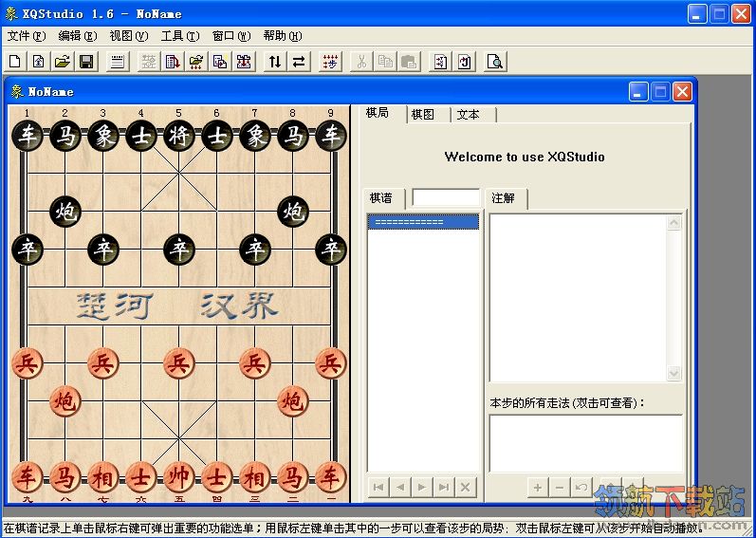The height and width of the screenshot is (538, 756).
Task: Click the plus button under move list
Action: click(x=538, y=488)
